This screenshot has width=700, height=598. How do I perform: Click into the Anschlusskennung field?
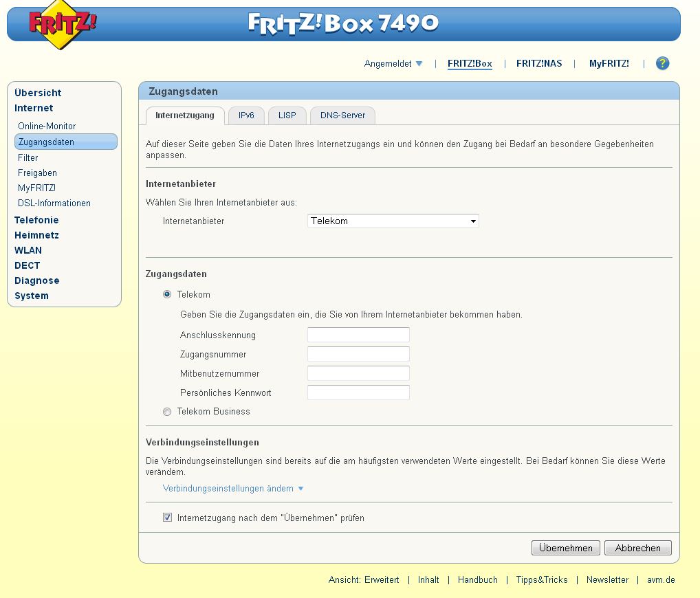pos(358,335)
